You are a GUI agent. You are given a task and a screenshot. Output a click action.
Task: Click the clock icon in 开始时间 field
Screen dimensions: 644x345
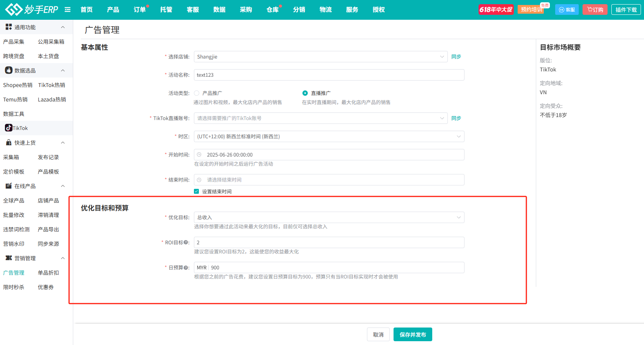tap(199, 155)
